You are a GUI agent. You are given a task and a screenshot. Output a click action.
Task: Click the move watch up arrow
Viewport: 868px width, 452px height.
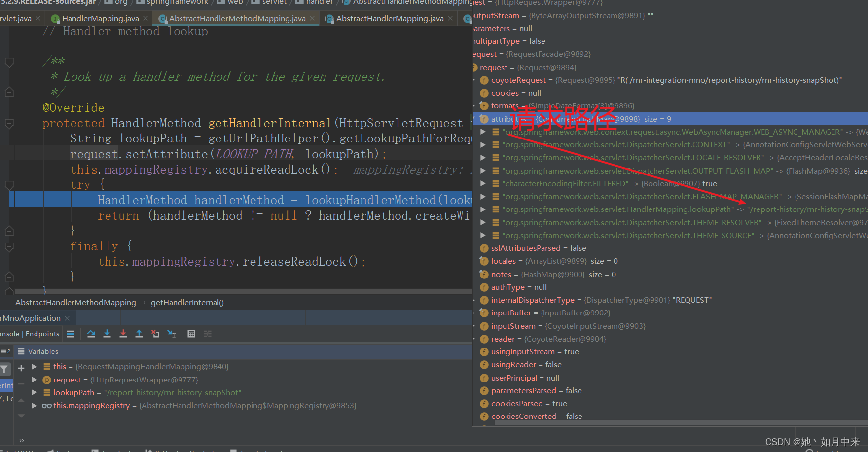point(21,400)
